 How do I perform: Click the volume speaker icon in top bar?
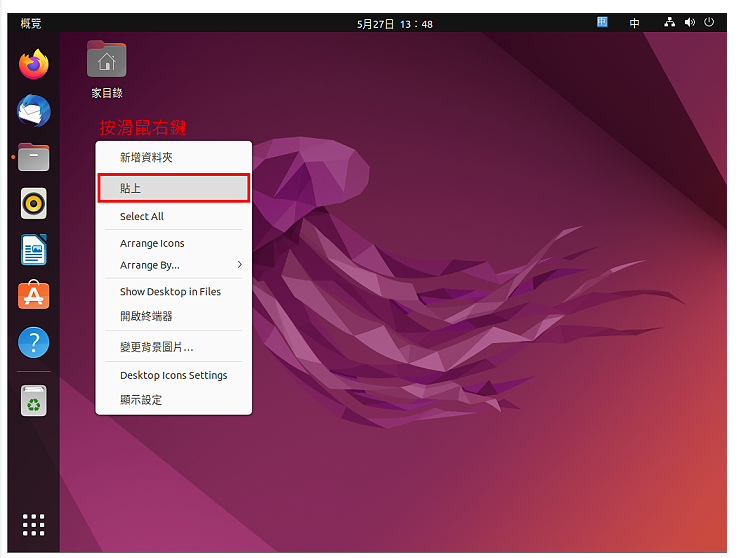pos(690,22)
